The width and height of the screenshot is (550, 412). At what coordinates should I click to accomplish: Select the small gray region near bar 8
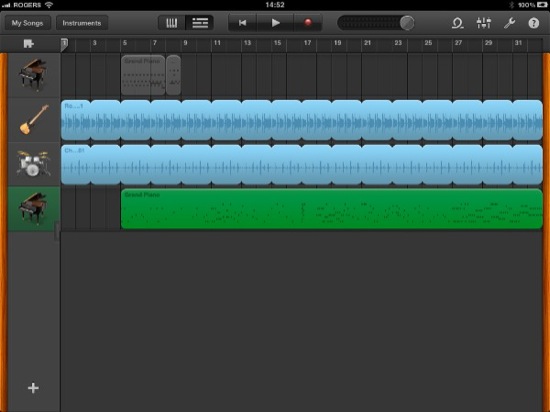(173, 75)
